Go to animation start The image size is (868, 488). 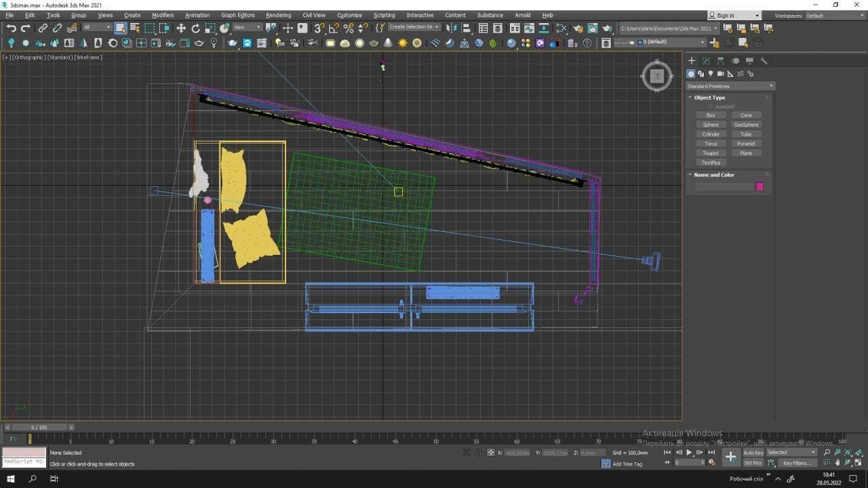667,452
